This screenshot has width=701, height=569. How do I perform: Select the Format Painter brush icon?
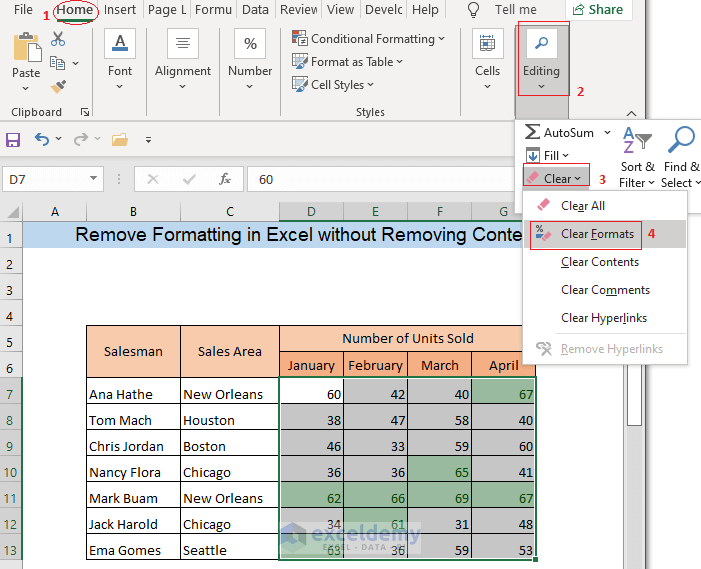(58, 86)
